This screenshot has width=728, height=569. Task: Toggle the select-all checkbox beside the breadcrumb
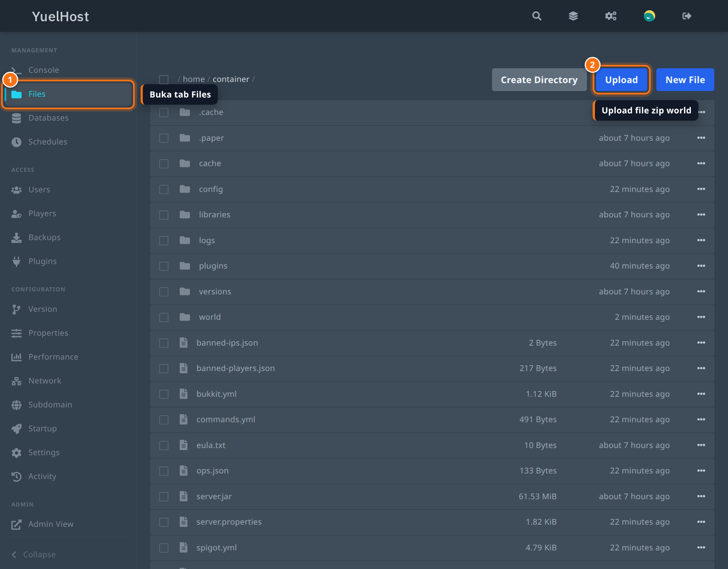[x=164, y=79]
